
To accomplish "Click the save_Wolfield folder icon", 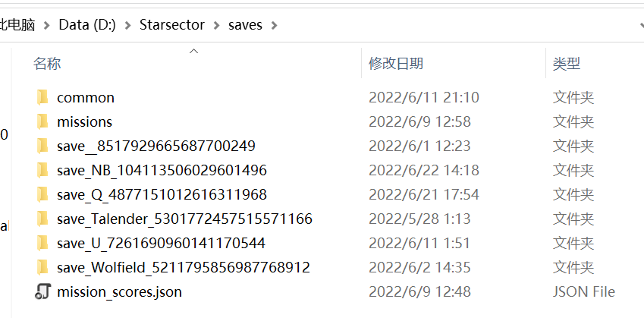I will pos(42,268).
